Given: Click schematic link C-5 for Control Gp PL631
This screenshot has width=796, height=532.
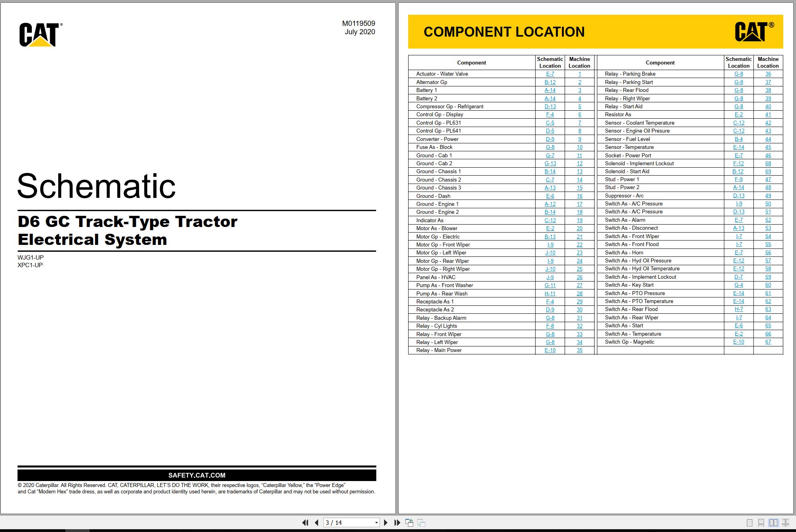Looking at the screenshot, I should tap(550, 123).
